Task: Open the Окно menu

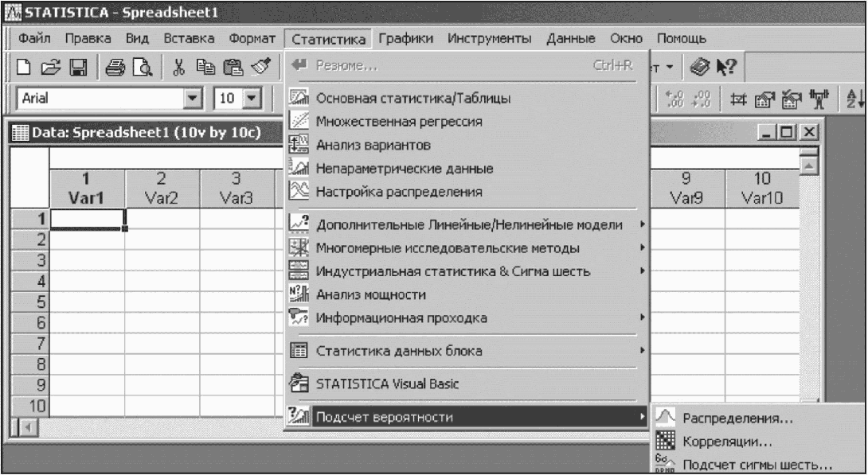Action: coord(626,39)
